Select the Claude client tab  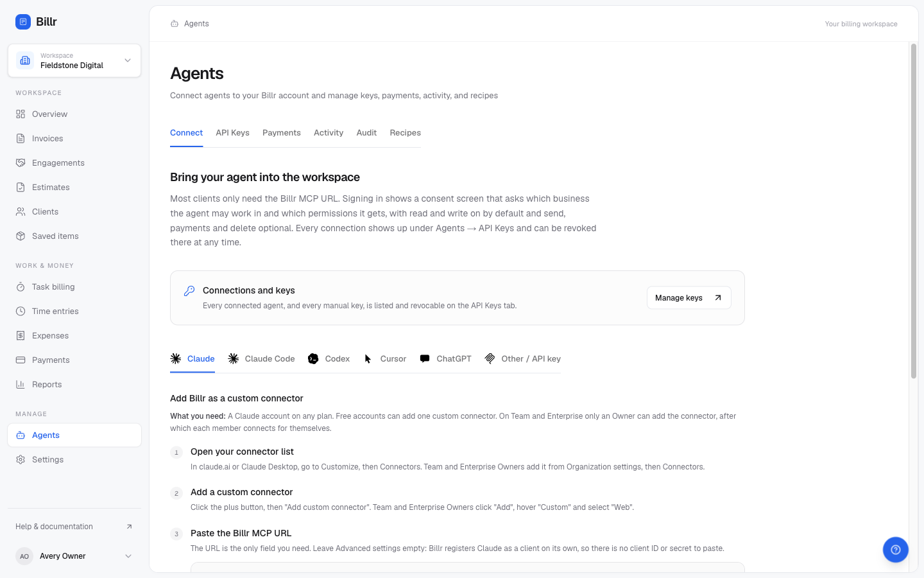point(193,359)
